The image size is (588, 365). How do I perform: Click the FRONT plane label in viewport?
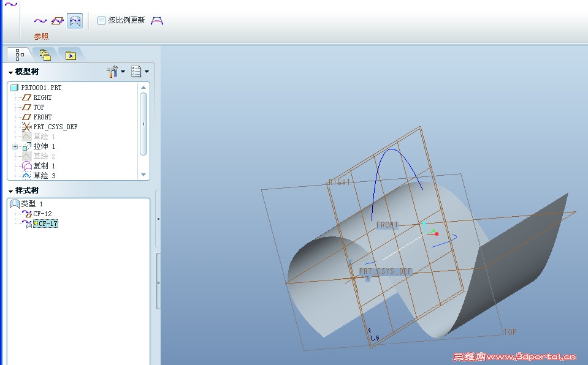(x=387, y=225)
